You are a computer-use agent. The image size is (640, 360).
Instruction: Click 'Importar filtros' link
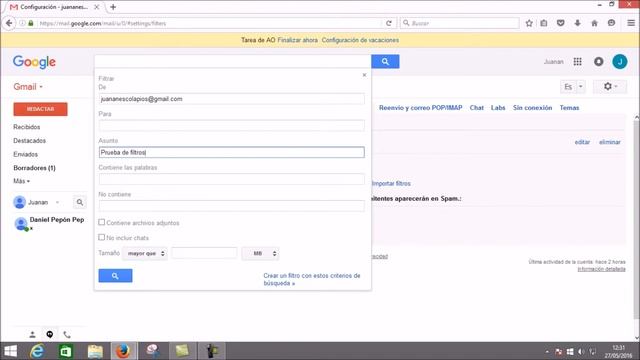(x=391, y=184)
